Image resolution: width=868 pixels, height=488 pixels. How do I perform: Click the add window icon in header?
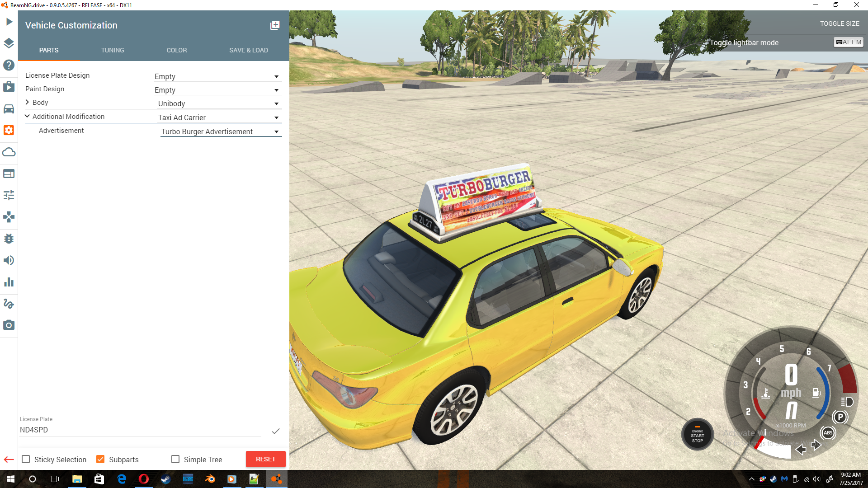click(x=275, y=25)
